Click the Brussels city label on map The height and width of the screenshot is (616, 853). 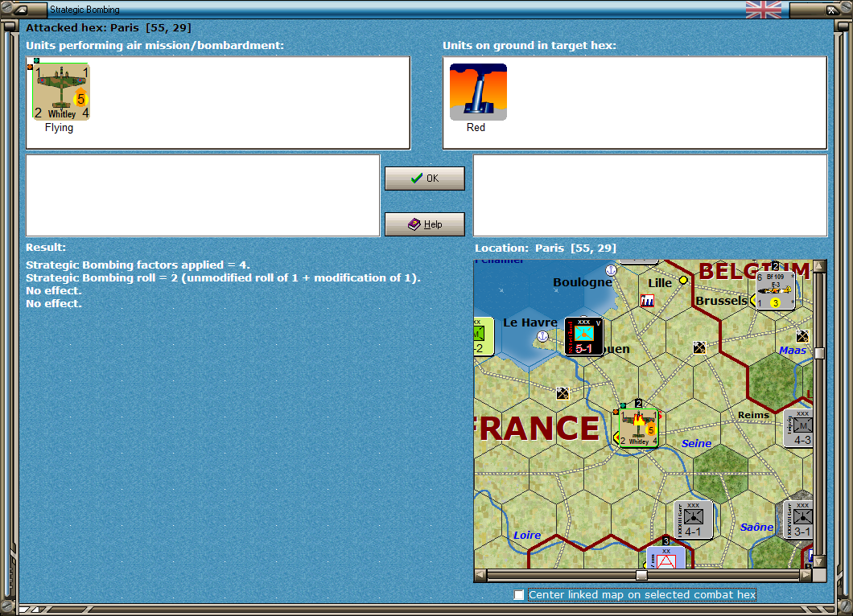coord(721,300)
